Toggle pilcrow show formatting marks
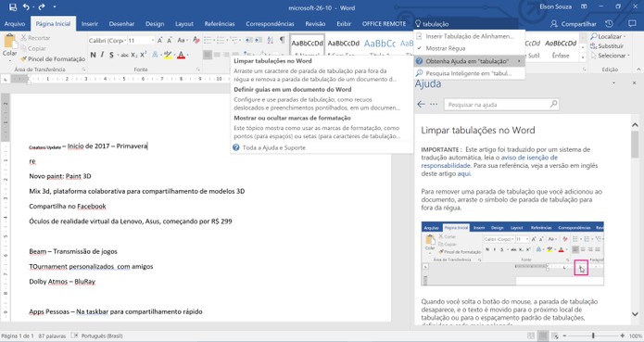This screenshot has width=644, height=342. tap(283, 40)
